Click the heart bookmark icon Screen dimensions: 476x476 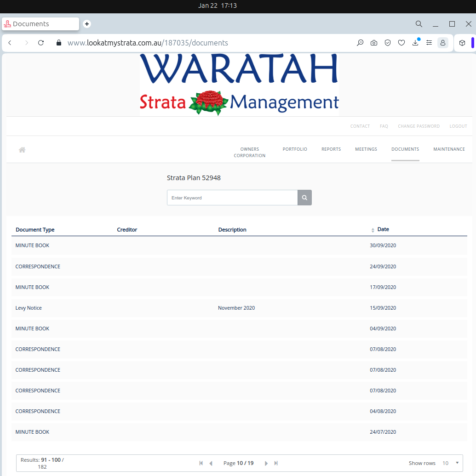pyautogui.click(x=401, y=43)
